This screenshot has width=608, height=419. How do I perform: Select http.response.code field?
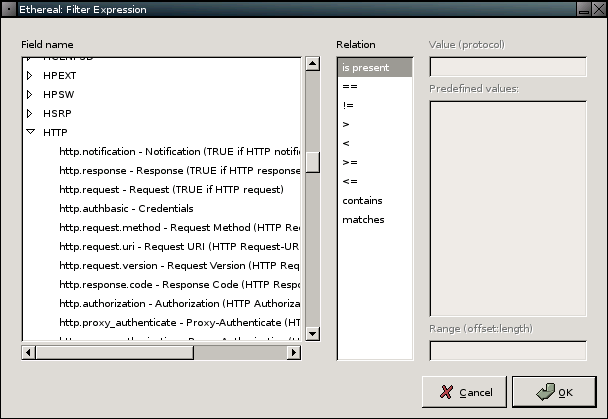pyautogui.click(x=180, y=285)
